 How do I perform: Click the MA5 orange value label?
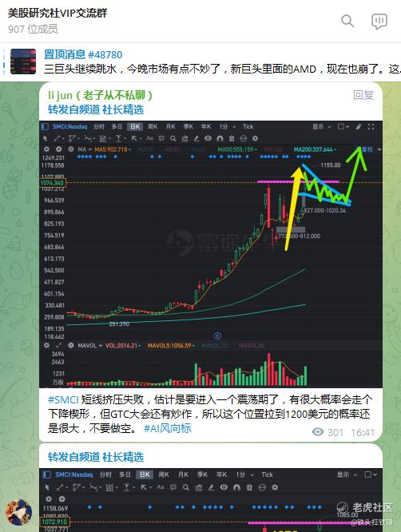111,149
